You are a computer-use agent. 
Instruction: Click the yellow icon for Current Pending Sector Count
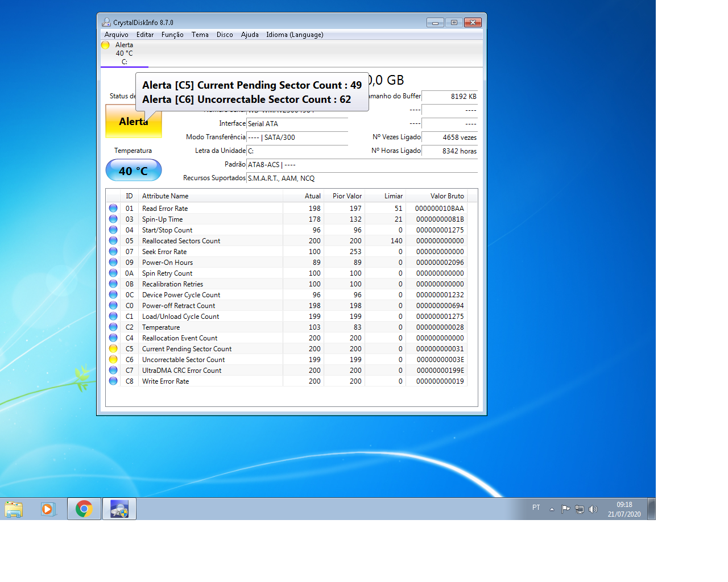113,348
